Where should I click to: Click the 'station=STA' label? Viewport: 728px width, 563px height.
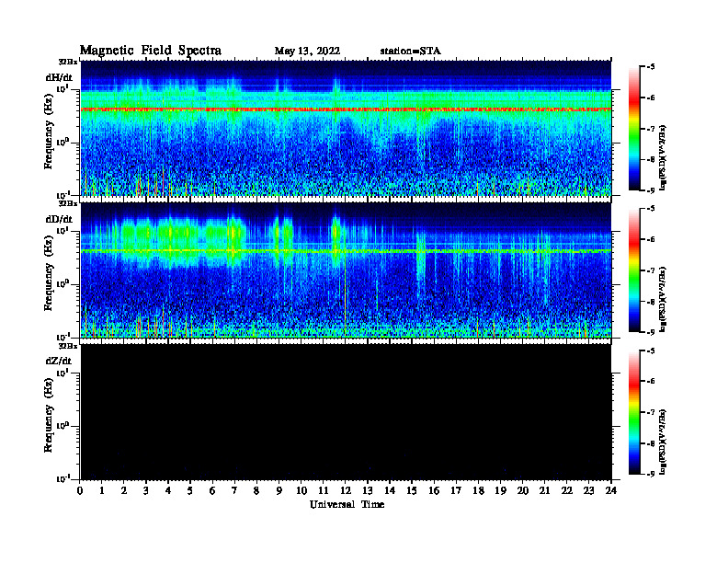click(410, 52)
